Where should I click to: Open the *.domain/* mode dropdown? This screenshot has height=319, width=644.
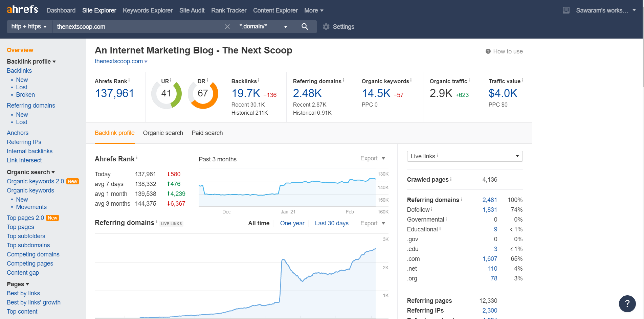pyautogui.click(x=264, y=27)
